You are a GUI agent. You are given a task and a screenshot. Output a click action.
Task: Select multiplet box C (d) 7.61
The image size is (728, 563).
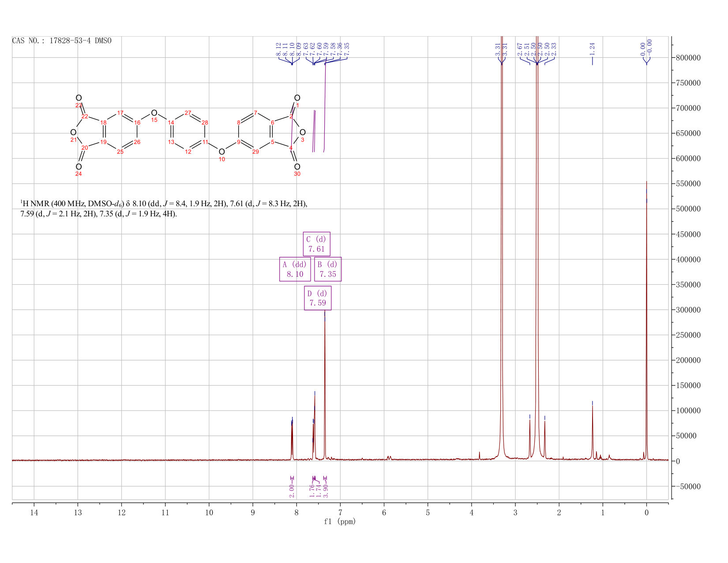[x=316, y=244]
